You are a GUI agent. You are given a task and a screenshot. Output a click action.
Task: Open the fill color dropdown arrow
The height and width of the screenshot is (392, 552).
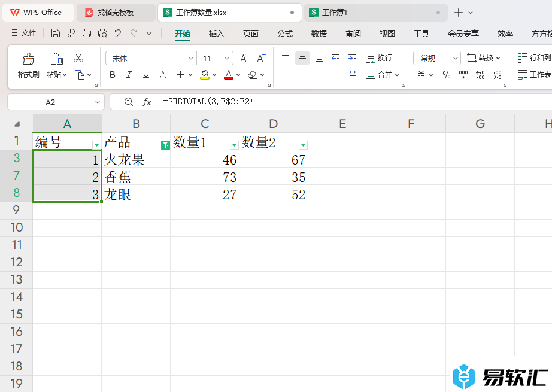(214, 75)
